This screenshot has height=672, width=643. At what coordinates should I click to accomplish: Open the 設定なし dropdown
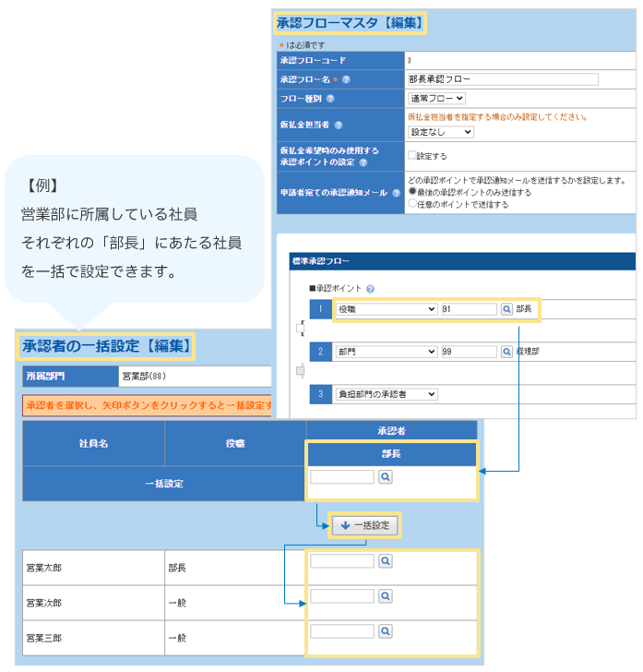point(440,132)
